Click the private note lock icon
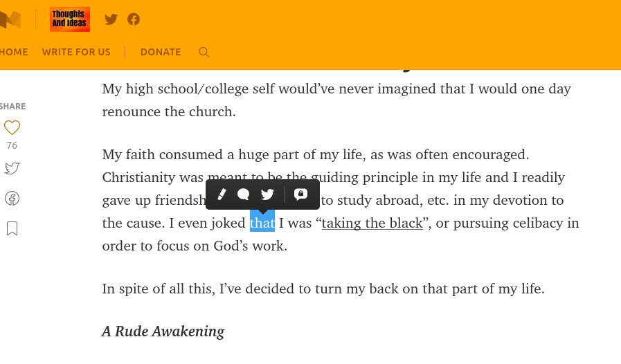Image resolution: width=621 pixels, height=364 pixels. point(300,194)
